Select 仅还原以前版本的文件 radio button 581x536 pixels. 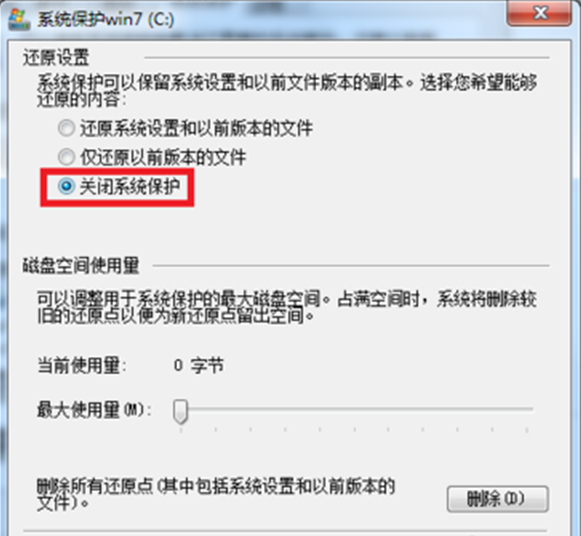66,157
